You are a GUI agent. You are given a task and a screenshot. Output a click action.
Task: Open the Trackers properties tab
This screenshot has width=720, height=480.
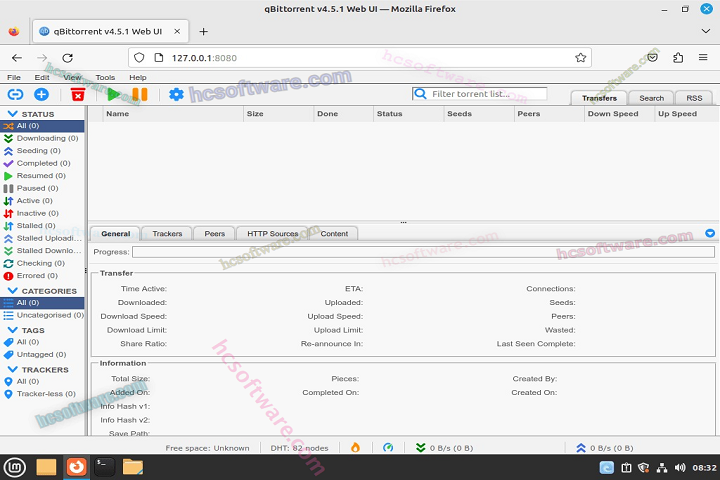[x=167, y=233]
